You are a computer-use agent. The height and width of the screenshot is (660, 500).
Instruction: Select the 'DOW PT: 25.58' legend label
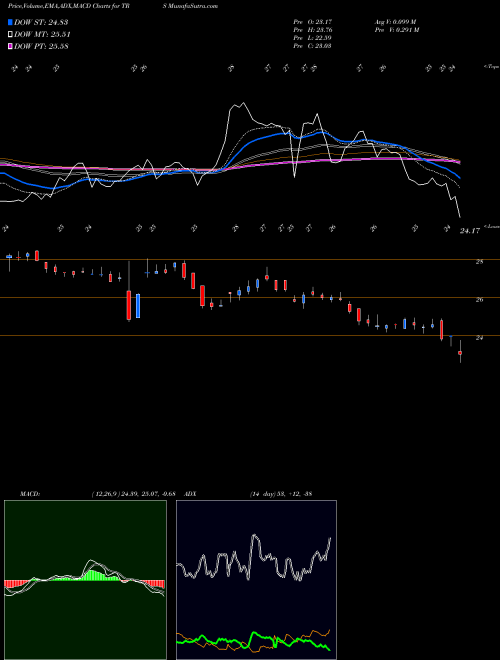(41, 46)
